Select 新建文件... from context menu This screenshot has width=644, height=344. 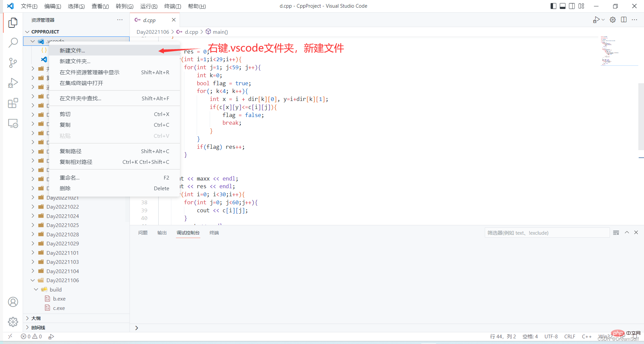[72, 50]
